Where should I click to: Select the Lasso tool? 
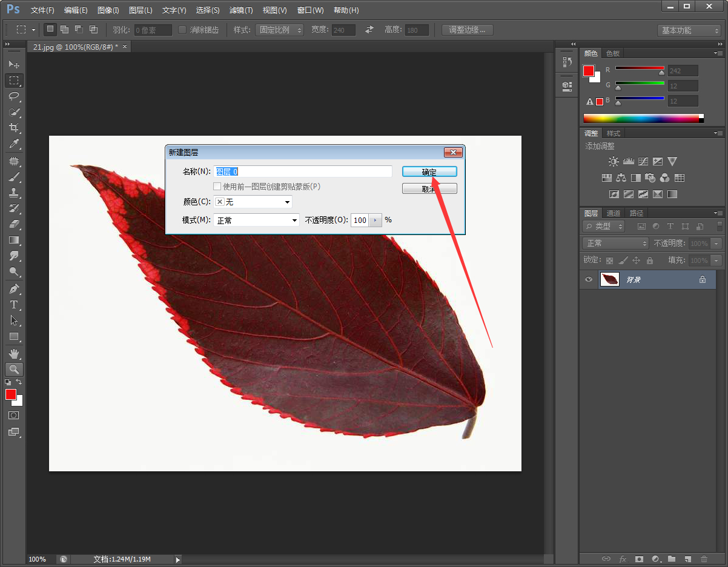coord(14,96)
